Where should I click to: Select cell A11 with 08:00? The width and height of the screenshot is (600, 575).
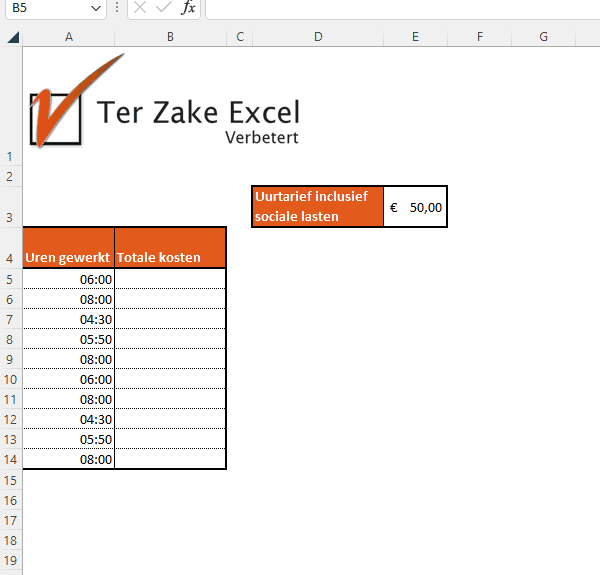coord(68,399)
